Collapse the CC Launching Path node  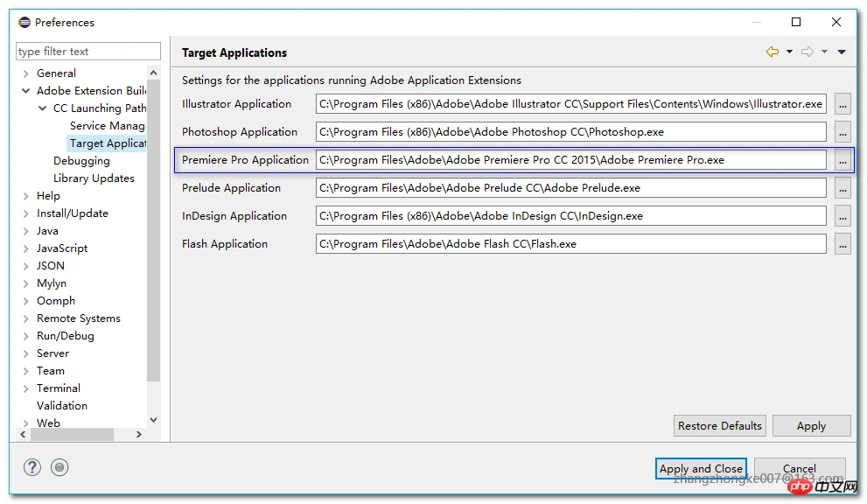click(x=42, y=108)
